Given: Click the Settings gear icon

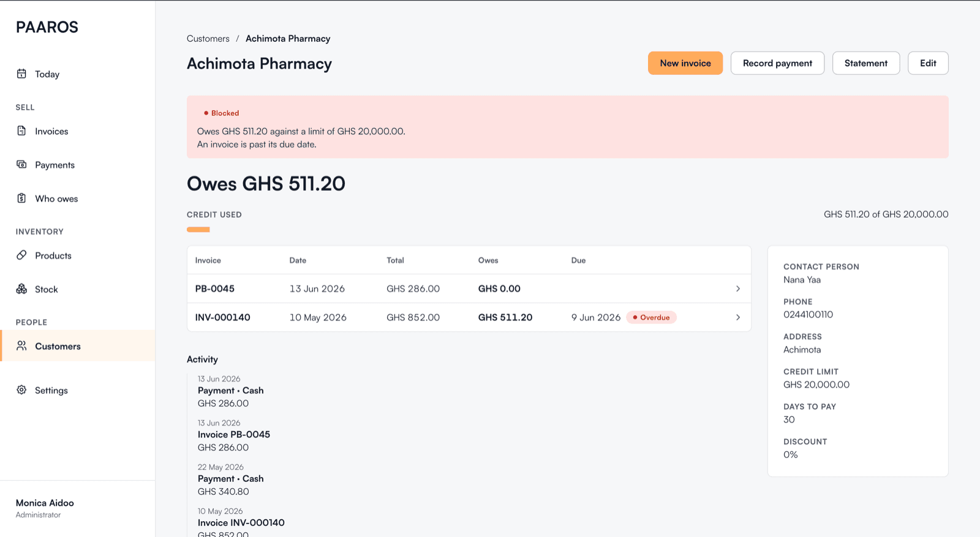Looking at the screenshot, I should click(21, 390).
